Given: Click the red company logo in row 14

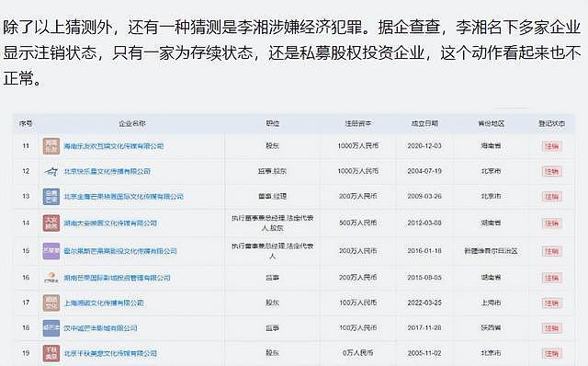Looking at the screenshot, I should tap(51, 223).
